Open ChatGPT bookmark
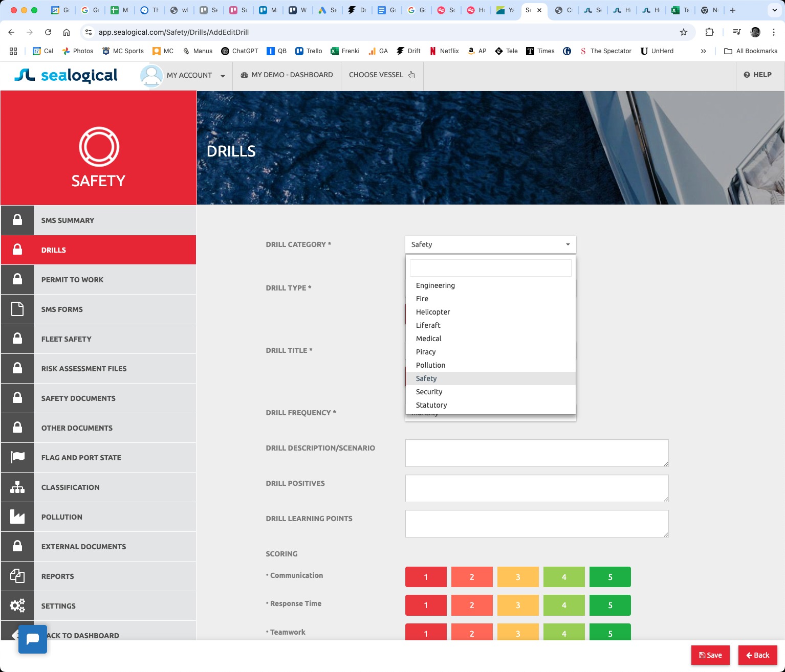Image resolution: width=785 pixels, height=672 pixels. 239,51
